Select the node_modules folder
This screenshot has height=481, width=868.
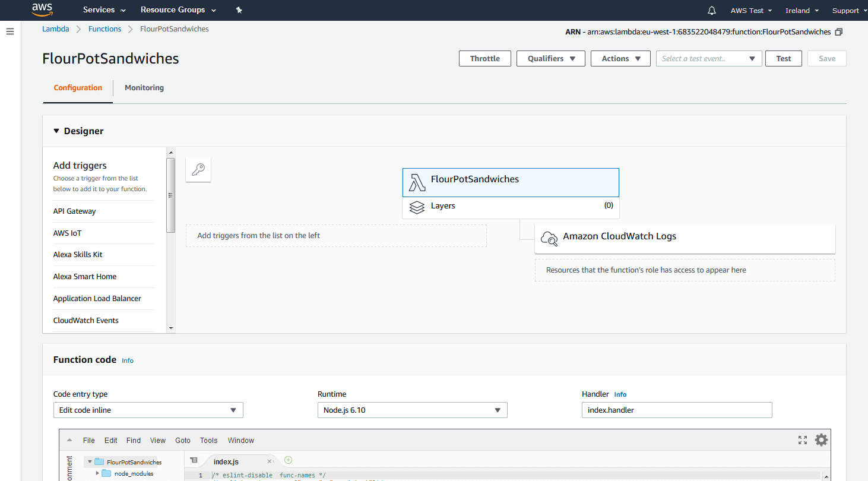(x=129, y=474)
